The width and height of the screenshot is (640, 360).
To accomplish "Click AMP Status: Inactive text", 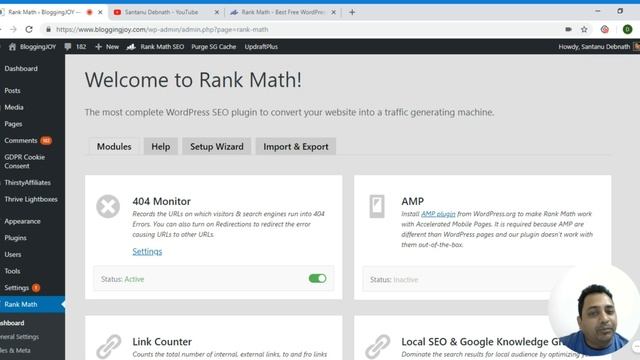I will click(x=394, y=280).
